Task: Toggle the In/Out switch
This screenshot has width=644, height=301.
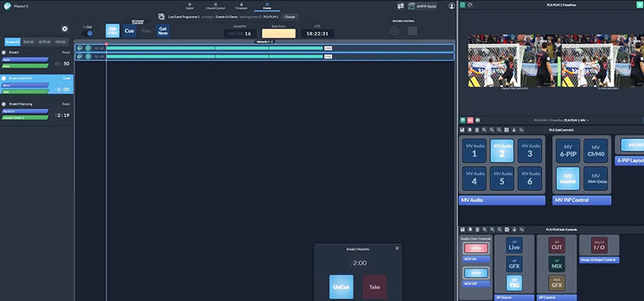Action: (x=88, y=33)
